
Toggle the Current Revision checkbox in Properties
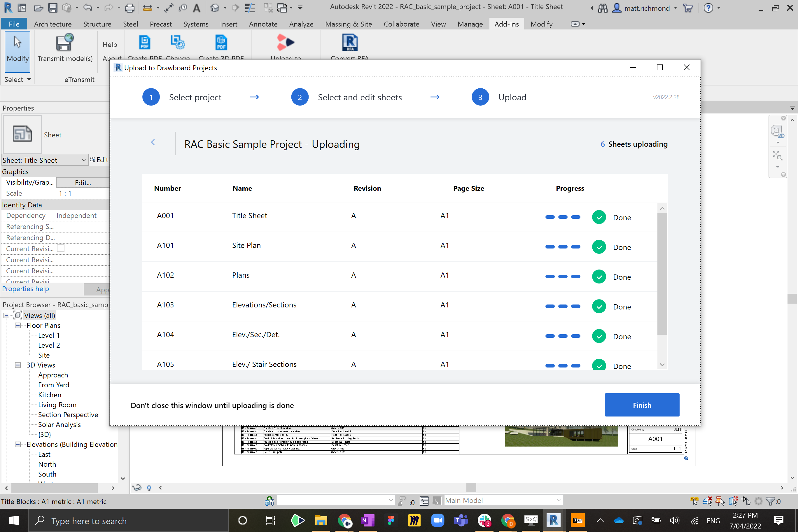[x=61, y=249]
